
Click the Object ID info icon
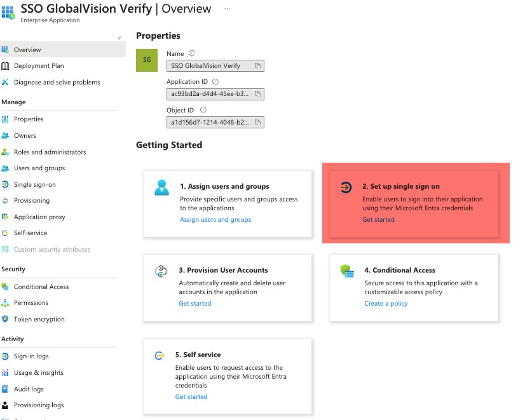[x=203, y=110]
